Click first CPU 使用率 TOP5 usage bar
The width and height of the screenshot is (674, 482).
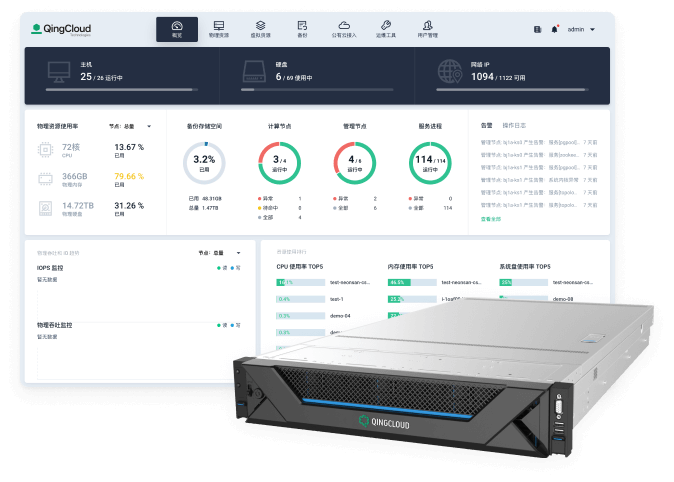(x=300, y=282)
